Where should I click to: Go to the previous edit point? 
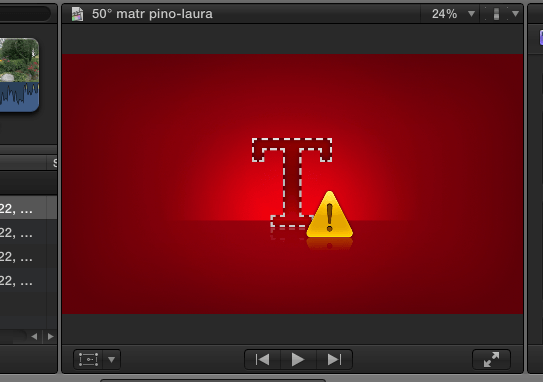(x=262, y=359)
